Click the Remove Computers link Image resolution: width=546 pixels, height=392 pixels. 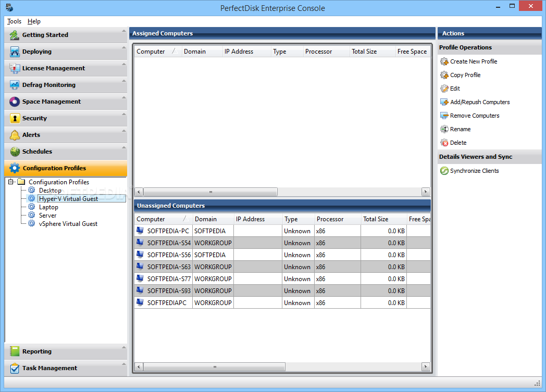click(475, 116)
